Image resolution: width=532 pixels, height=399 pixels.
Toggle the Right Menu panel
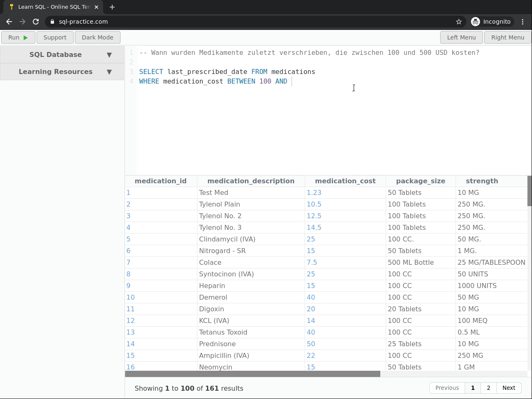pyautogui.click(x=507, y=37)
